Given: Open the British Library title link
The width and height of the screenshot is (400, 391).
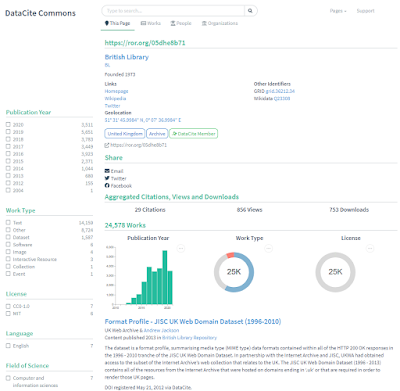Looking at the screenshot, I should click(127, 57).
